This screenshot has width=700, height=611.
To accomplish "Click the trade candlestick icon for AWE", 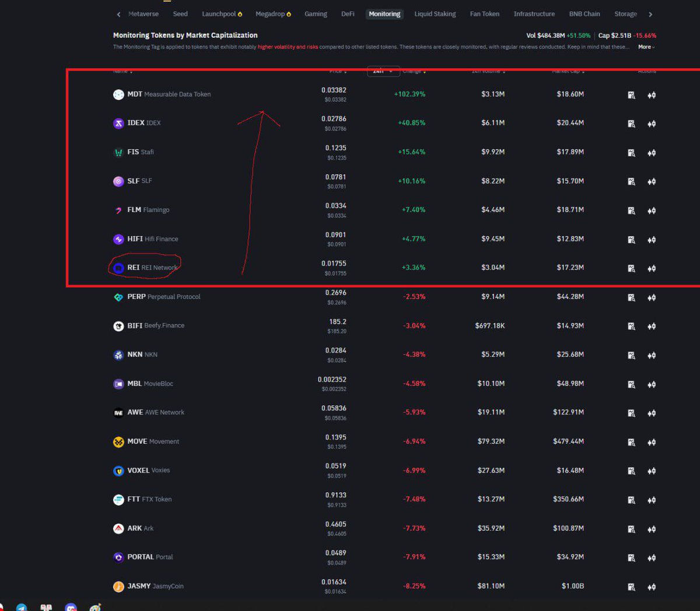I will [x=652, y=413].
